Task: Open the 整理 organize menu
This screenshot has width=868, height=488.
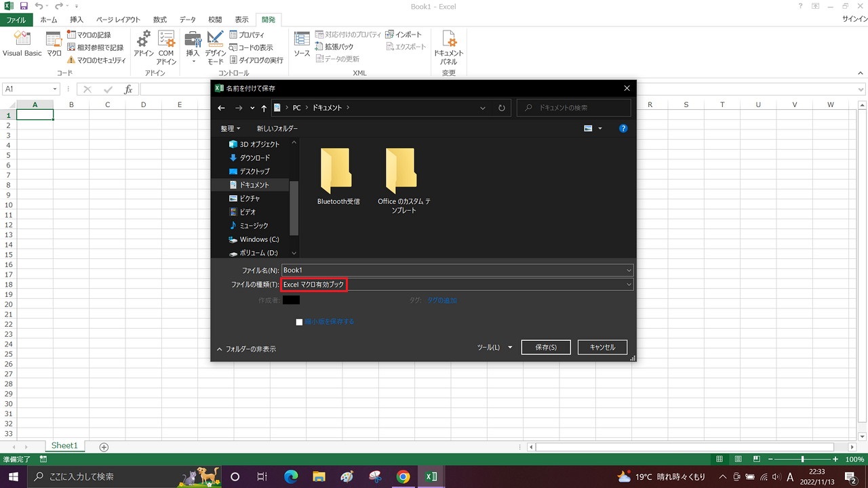Action: 230,128
